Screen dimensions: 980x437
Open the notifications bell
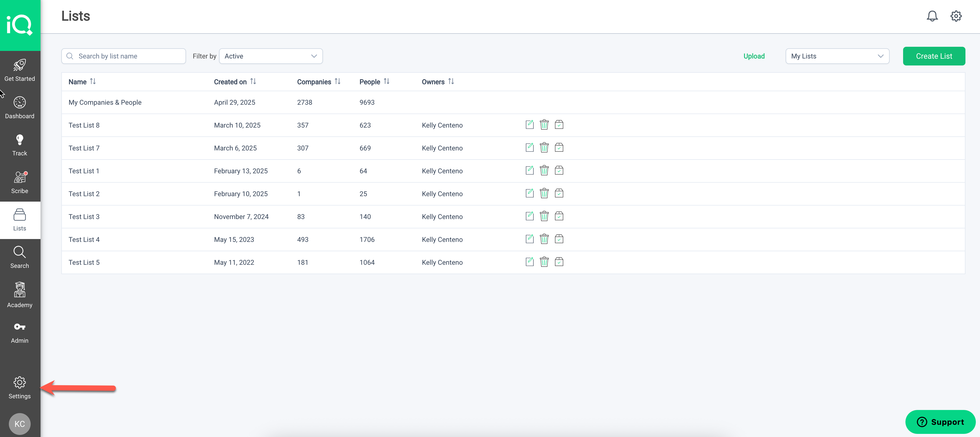pos(932,16)
